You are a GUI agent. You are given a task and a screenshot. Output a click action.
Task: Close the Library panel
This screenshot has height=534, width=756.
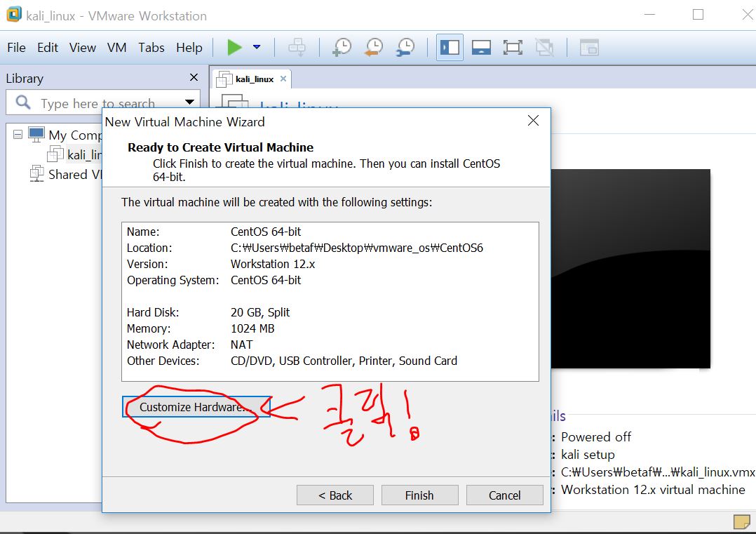[x=194, y=77]
